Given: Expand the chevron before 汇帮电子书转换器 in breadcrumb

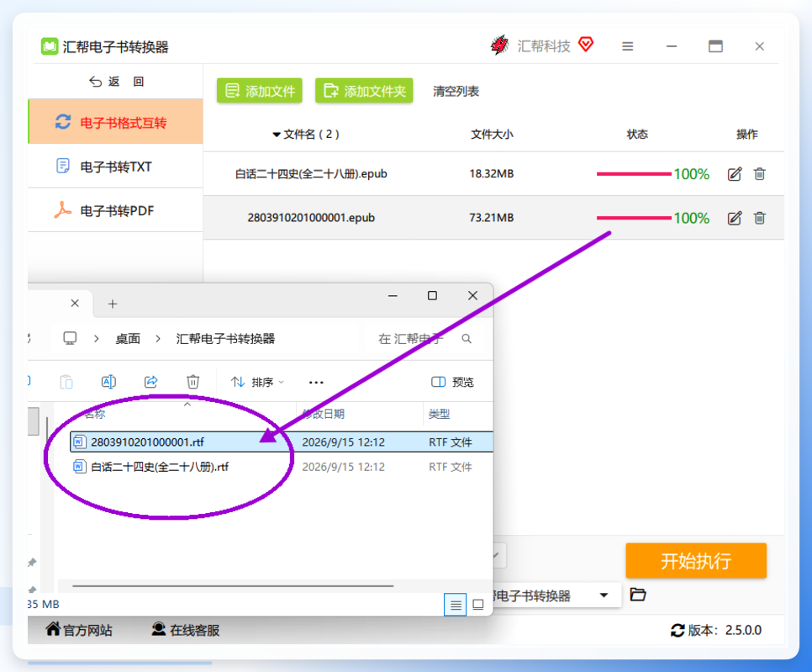Looking at the screenshot, I should (x=158, y=338).
